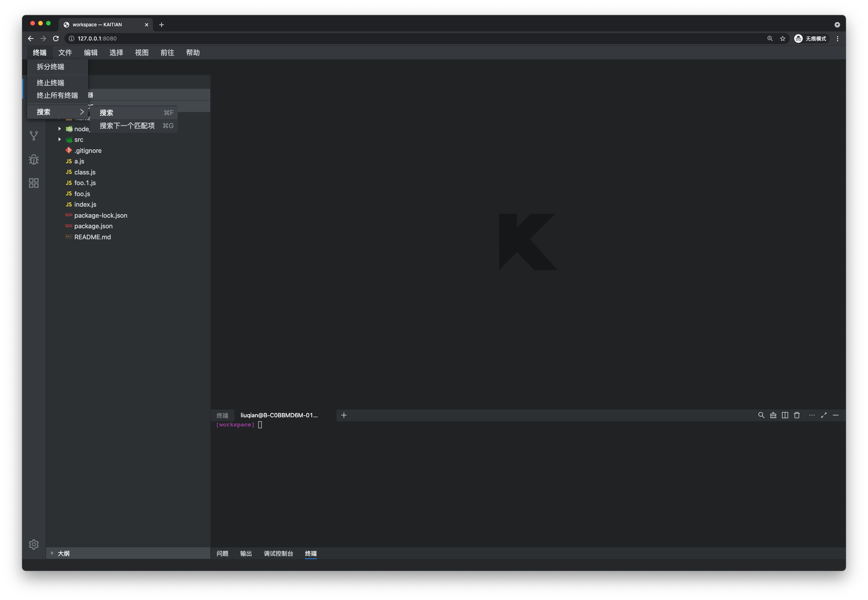Open the 文件 menu

(x=65, y=53)
